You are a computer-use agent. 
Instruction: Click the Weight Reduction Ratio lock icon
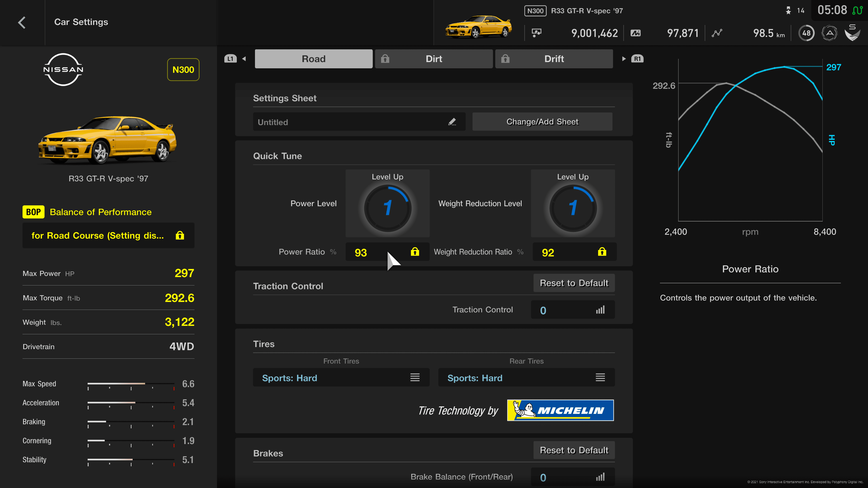point(602,252)
